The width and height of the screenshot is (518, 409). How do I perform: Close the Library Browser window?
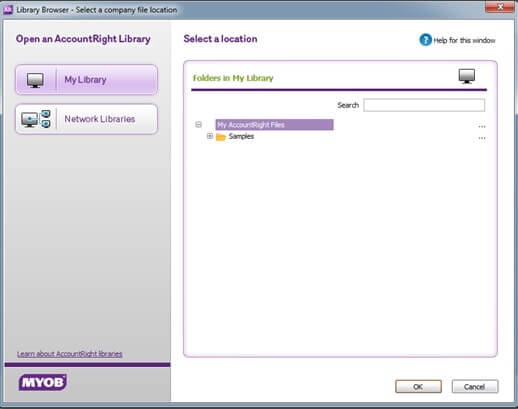click(x=500, y=7)
